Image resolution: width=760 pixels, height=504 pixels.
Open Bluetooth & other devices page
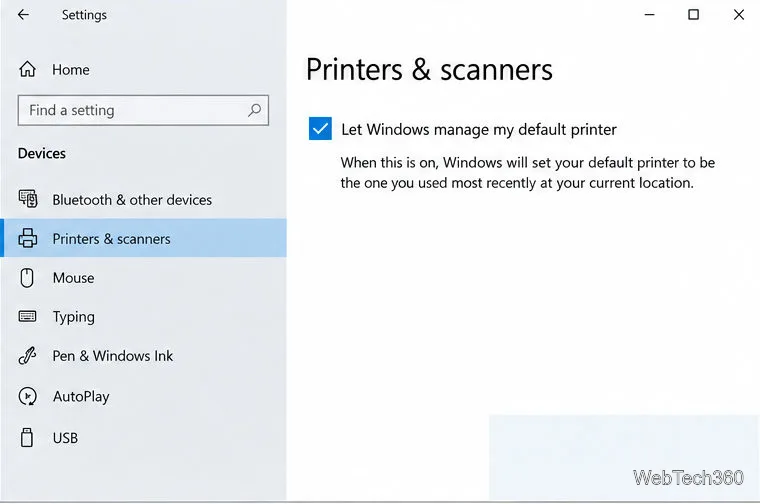(145, 199)
